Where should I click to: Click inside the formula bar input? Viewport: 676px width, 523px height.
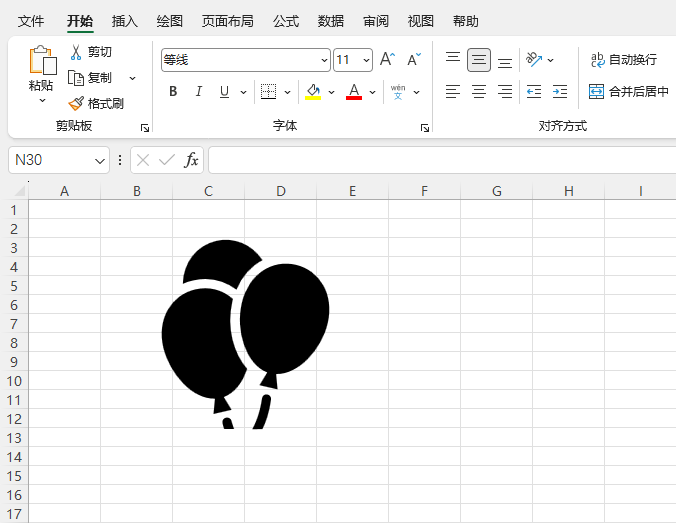tap(442, 160)
